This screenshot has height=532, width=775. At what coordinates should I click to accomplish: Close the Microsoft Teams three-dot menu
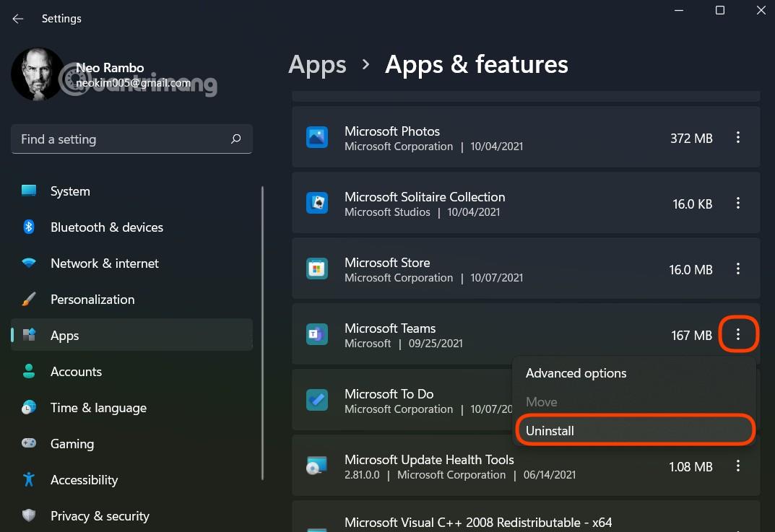[x=738, y=334]
